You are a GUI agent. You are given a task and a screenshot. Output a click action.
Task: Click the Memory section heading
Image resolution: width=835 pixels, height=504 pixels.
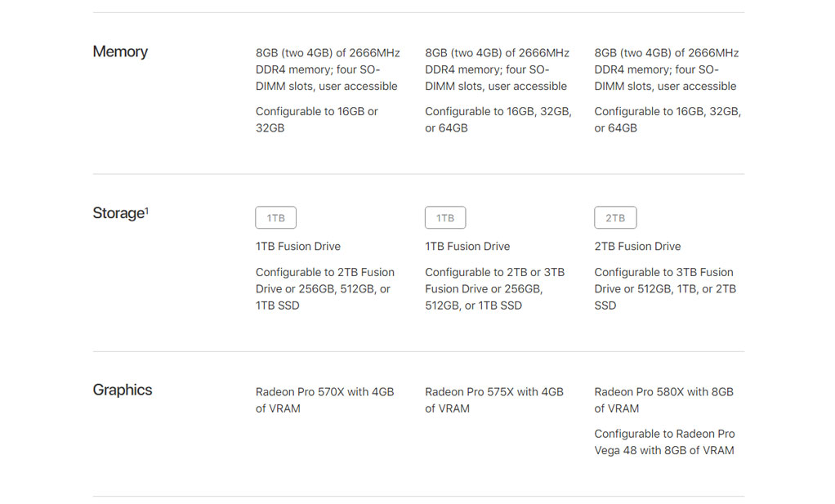(x=120, y=51)
